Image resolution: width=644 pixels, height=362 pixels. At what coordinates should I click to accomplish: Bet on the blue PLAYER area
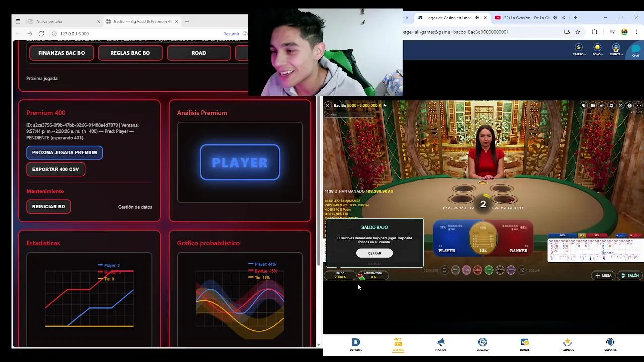tap(450, 238)
